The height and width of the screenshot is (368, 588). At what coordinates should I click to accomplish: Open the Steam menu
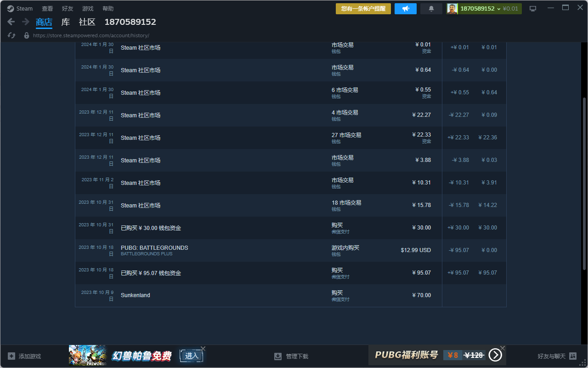(x=24, y=9)
